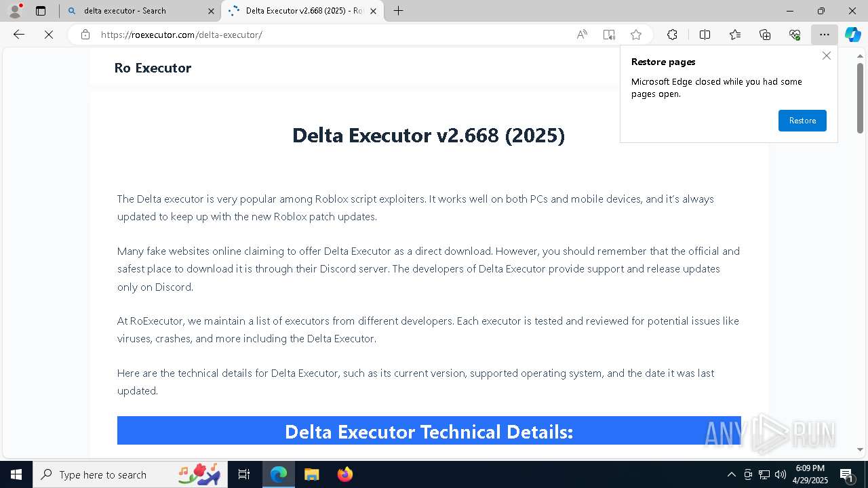Click the page vertical scrollbar thumb
This screenshot has width=868, height=488.
pos(860,98)
